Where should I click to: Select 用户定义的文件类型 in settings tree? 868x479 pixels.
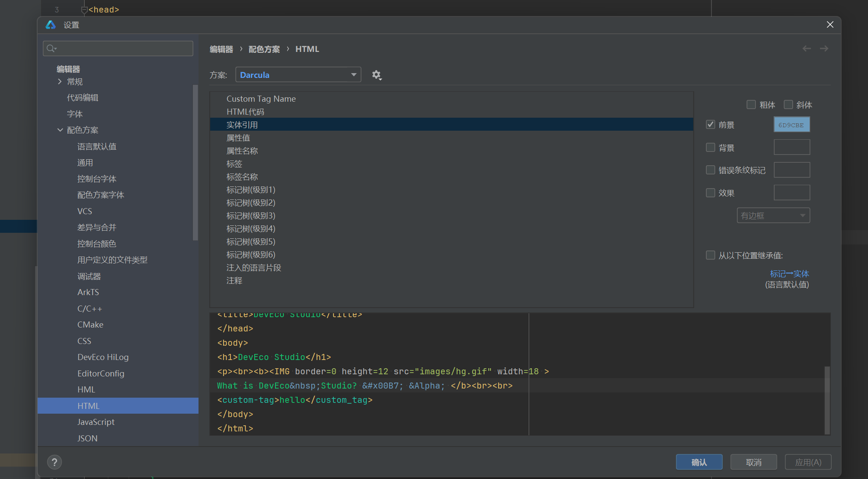(112, 260)
